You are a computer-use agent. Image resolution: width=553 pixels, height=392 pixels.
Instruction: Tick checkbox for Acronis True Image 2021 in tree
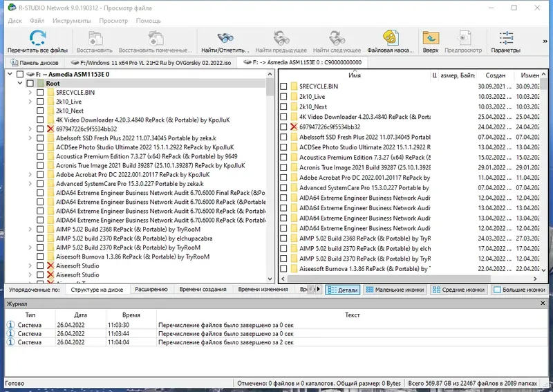click(x=40, y=165)
